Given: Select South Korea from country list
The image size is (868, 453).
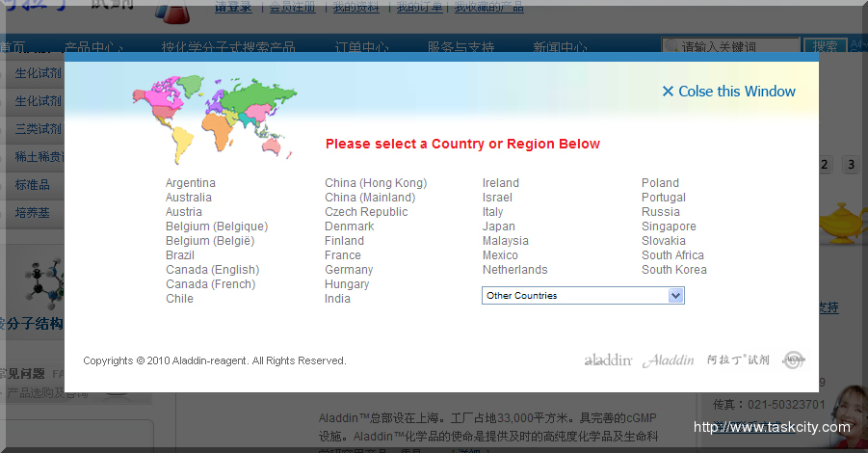Looking at the screenshot, I should [673, 270].
